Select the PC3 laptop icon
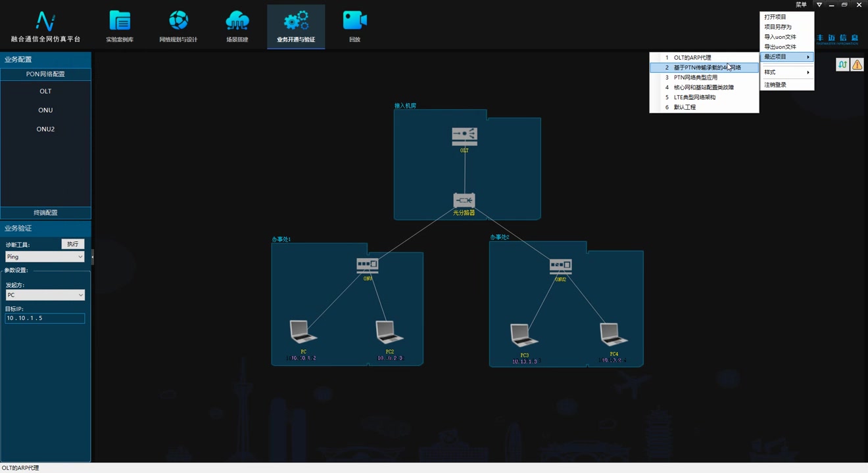The image size is (868, 473). tap(524, 336)
